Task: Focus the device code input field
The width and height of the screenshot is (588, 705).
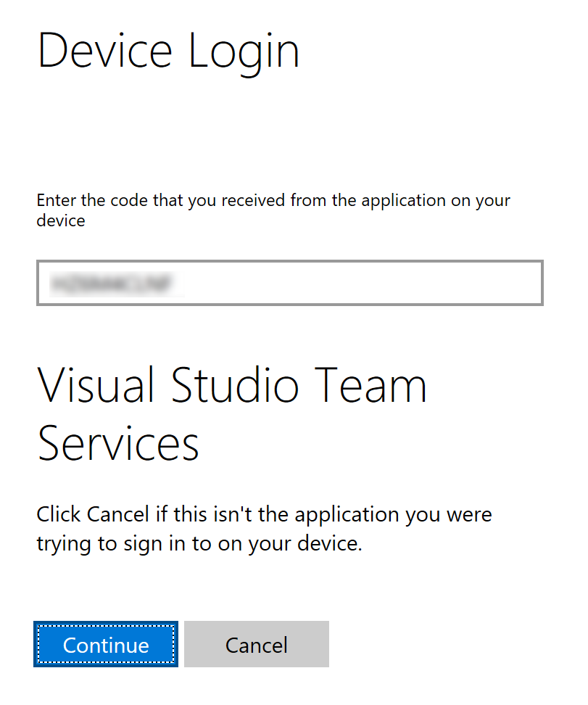Action: pyautogui.click(x=290, y=283)
